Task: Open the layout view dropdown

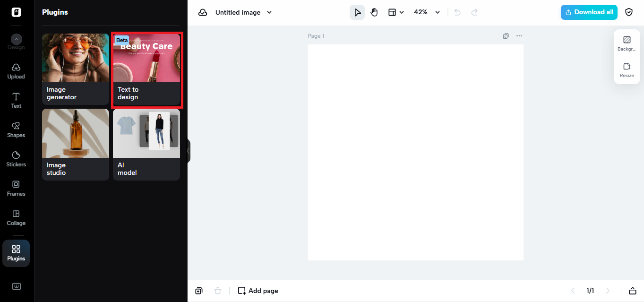Action: tap(396, 12)
